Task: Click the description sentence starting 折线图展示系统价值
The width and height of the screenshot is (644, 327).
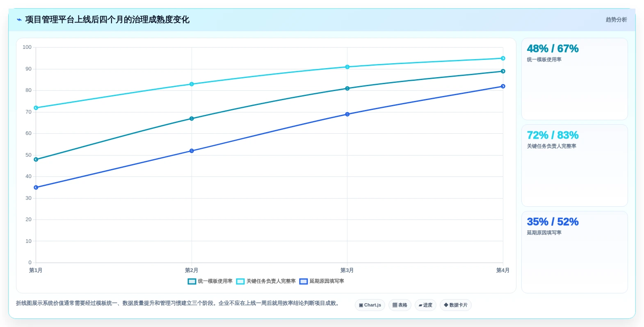Action: (178, 304)
